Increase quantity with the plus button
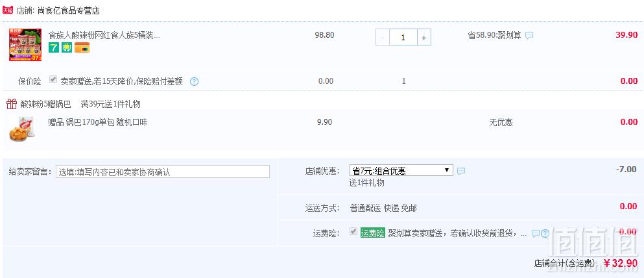 pyautogui.click(x=424, y=38)
